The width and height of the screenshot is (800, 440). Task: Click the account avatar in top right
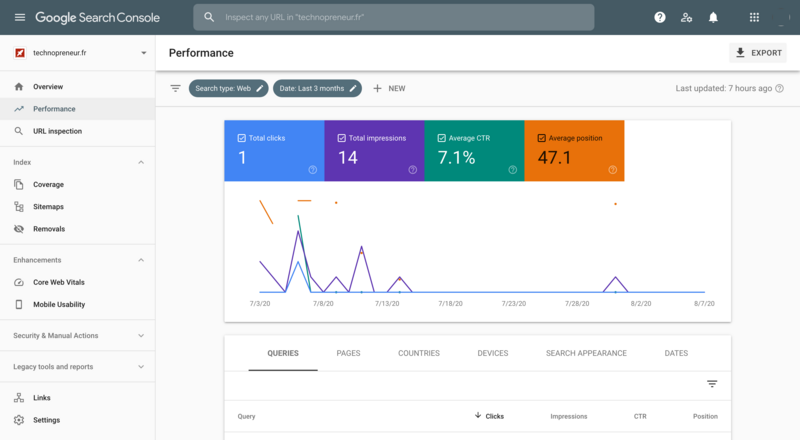pos(781,17)
